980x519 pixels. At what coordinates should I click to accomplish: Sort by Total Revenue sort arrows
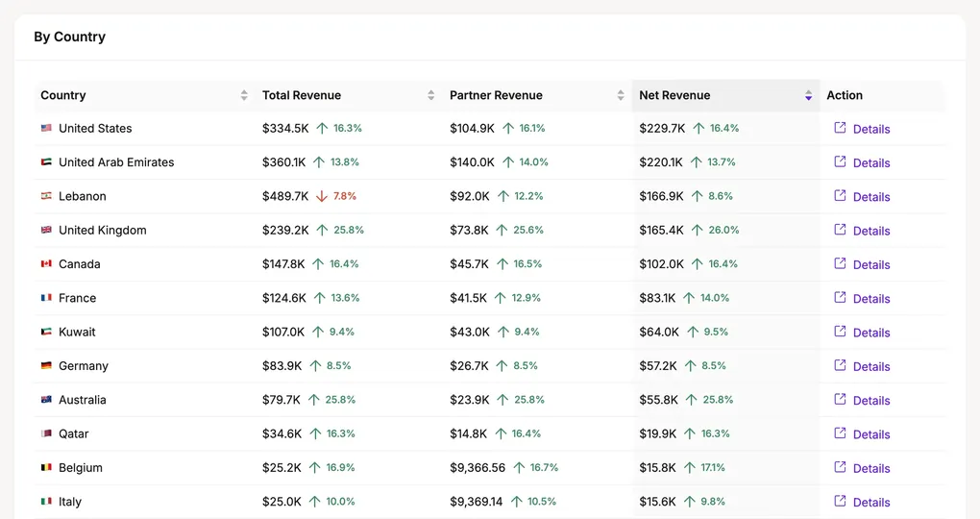point(430,95)
